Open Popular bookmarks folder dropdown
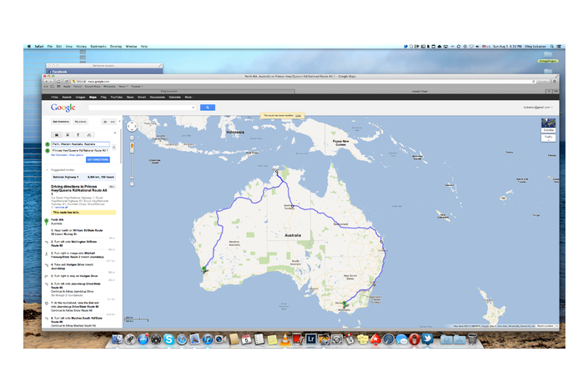The height and width of the screenshot is (392, 588). pos(137,86)
